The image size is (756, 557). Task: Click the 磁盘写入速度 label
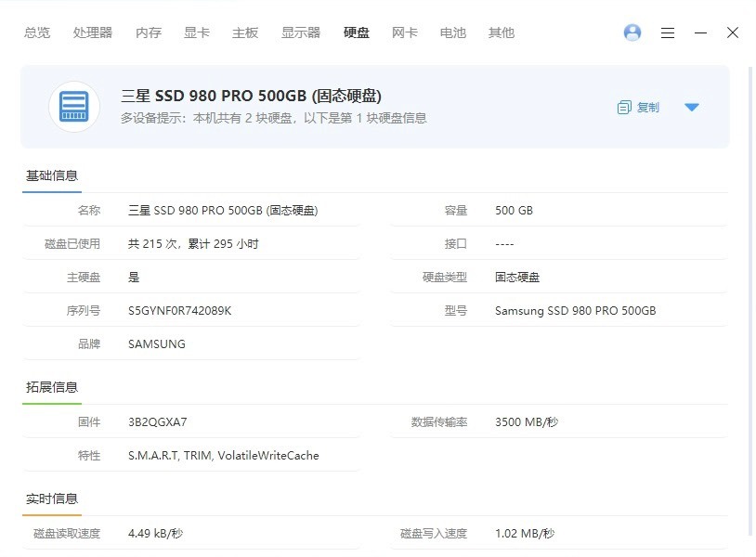pyautogui.click(x=434, y=534)
